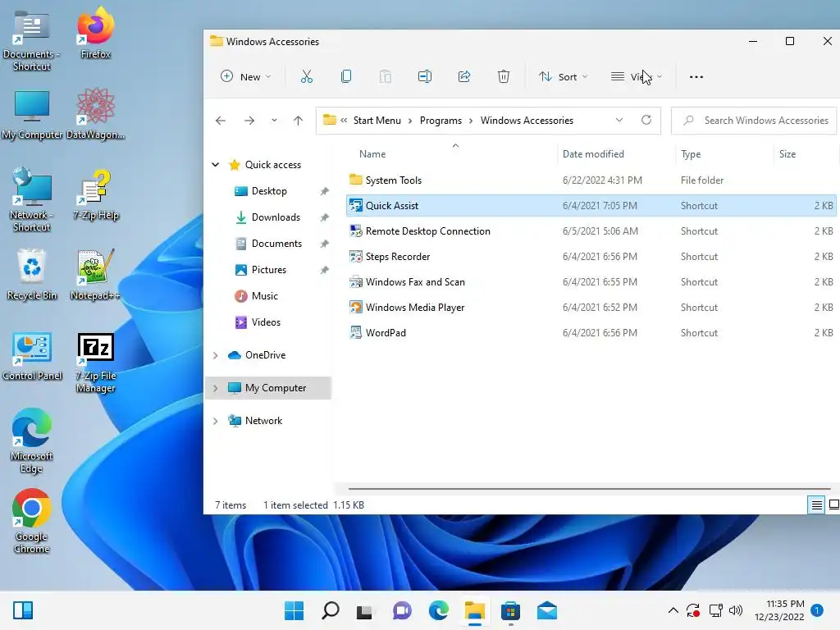
Task: Click the horizontal scrollbar in file list
Action: [589, 489]
